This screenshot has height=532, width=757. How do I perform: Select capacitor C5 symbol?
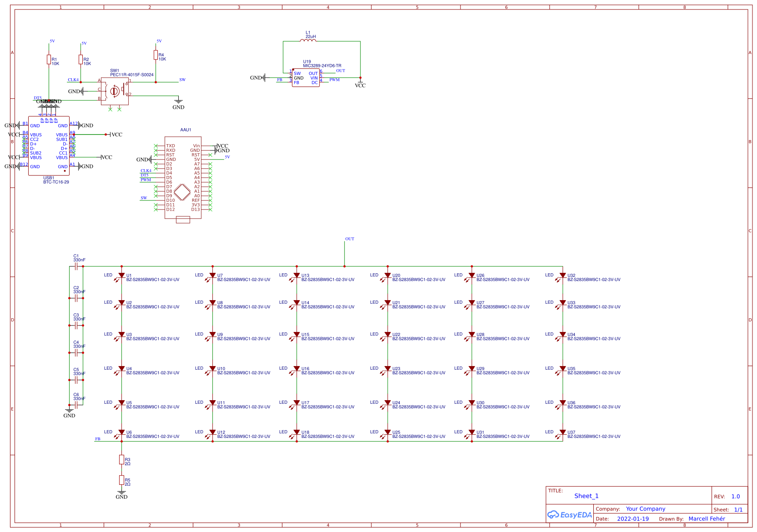76,380
